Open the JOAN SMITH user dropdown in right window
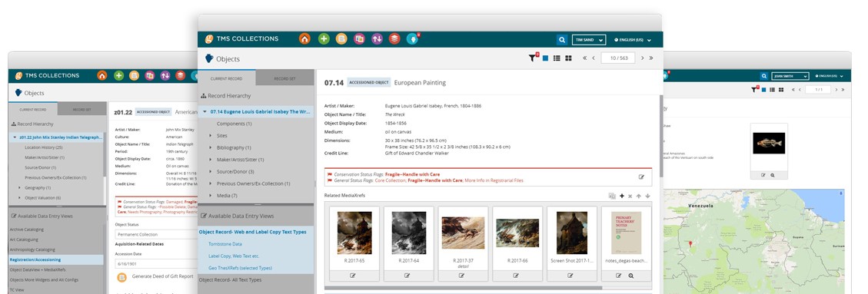Viewport: 868px width, 294px height. point(790,76)
